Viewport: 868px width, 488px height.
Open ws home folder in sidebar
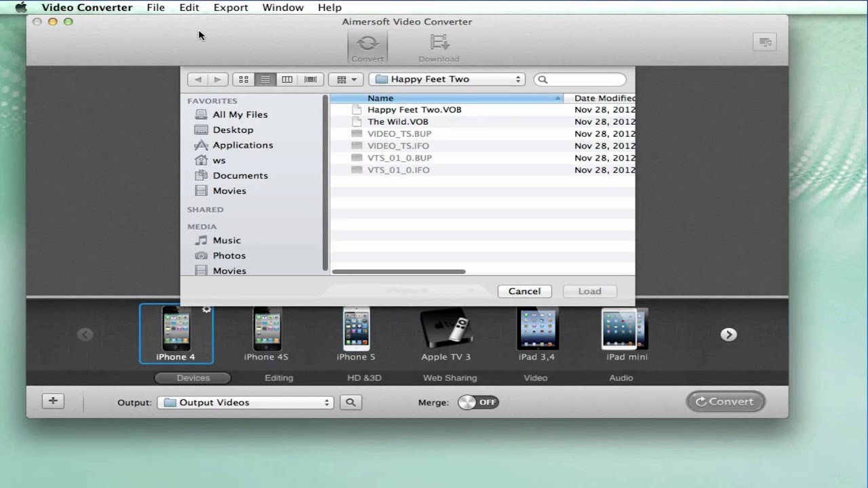[219, 161]
